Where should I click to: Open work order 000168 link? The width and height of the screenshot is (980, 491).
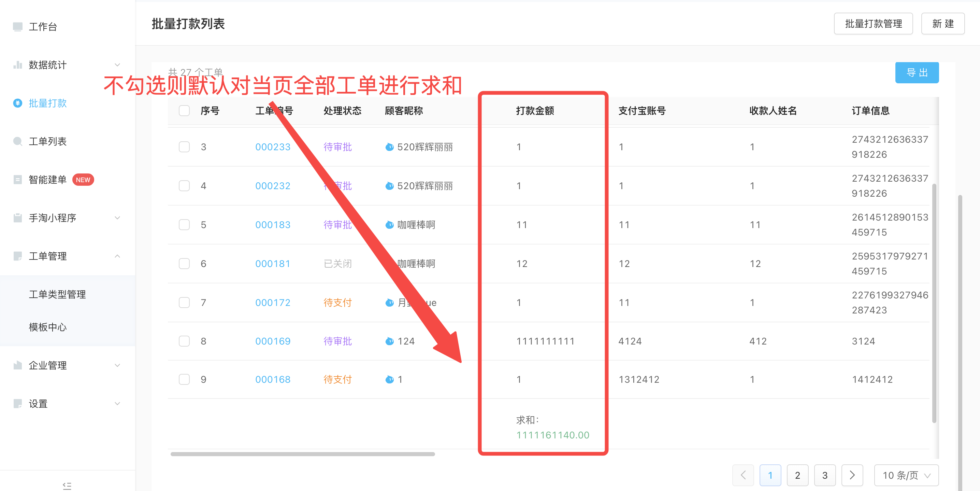[273, 379]
